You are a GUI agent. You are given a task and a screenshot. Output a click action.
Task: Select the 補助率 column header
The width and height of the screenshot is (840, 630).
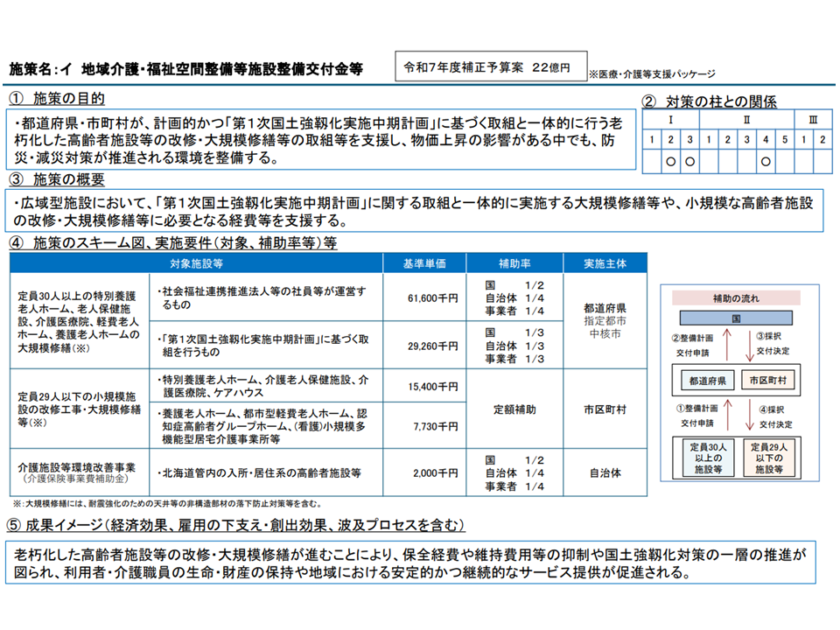tap(515, 262)
